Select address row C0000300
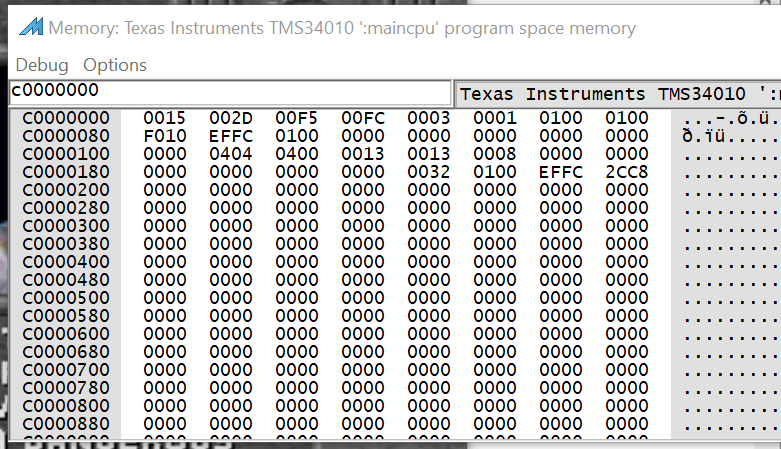Image resolution: width=781 pixels, height=449 pixels. click(66, 226)
